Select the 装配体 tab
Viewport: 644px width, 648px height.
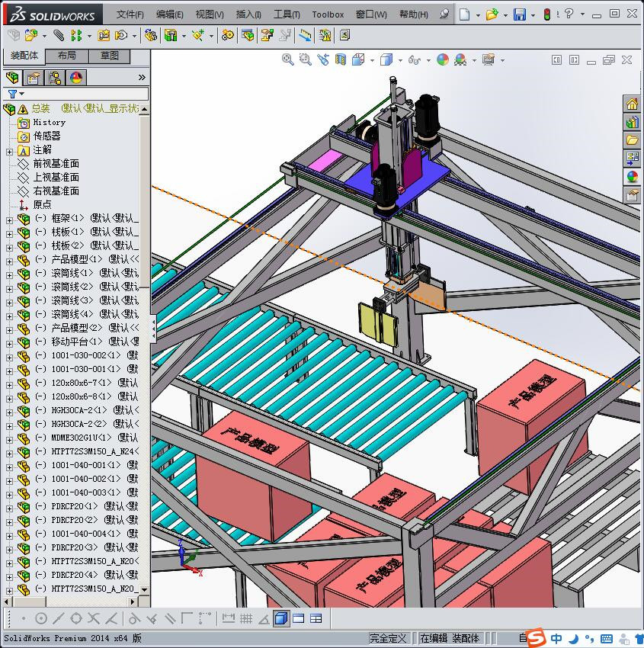[24, 56]
